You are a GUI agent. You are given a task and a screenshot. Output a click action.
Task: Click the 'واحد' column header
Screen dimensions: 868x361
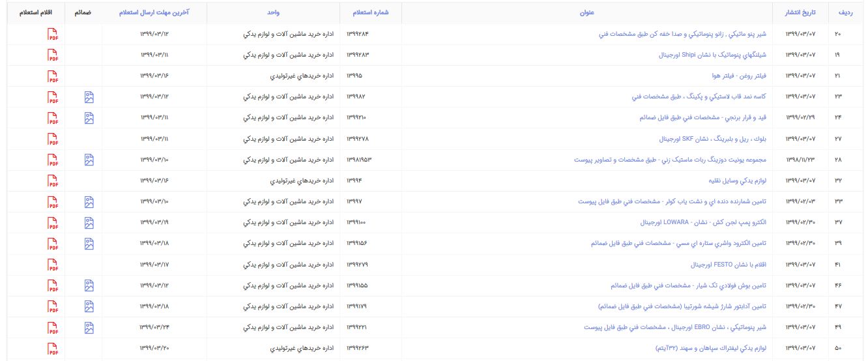(x=273, y=13)
